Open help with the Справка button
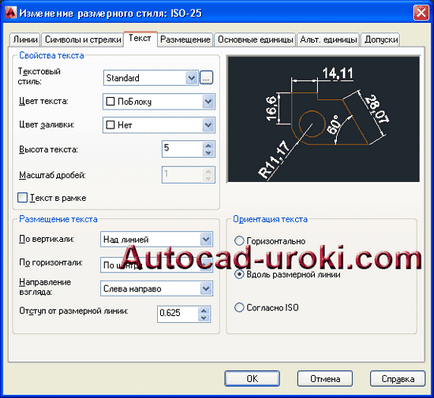434x398 pixels. [x=398, y=379]
